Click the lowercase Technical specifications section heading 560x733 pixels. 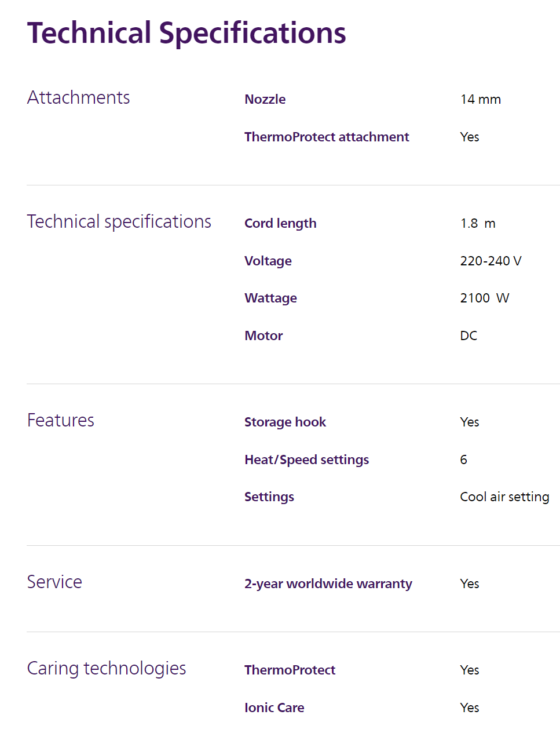click(x=119, y=221)
